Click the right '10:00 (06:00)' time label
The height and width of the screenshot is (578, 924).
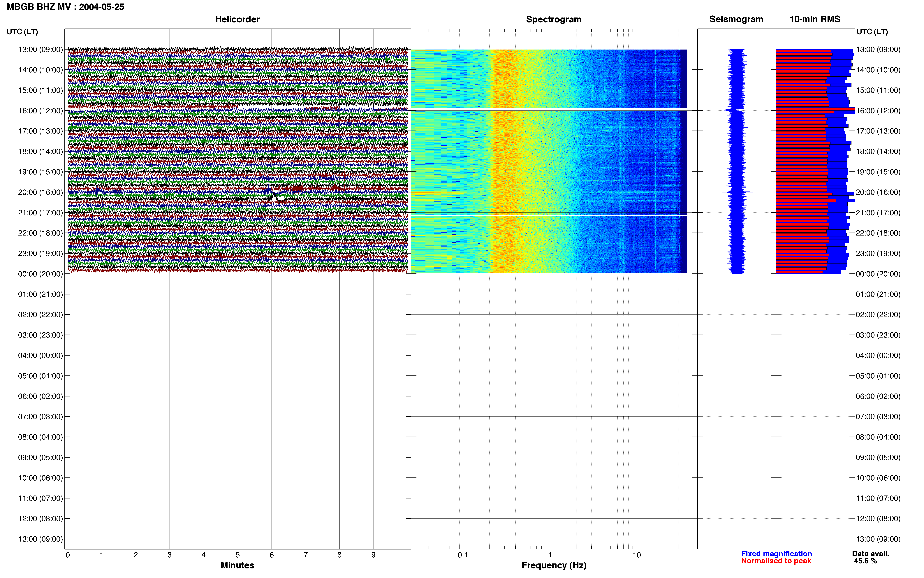[878, 478]
